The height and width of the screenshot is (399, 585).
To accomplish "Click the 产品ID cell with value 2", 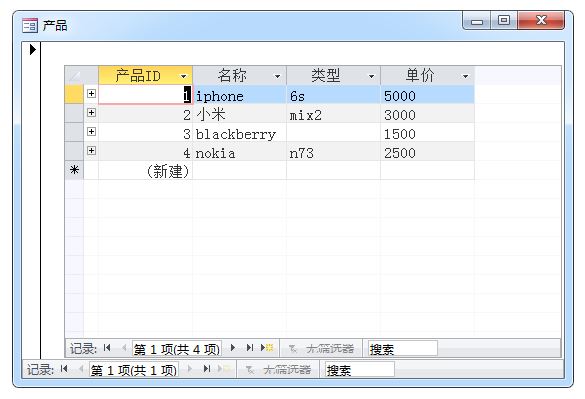I will pos(146,114).
